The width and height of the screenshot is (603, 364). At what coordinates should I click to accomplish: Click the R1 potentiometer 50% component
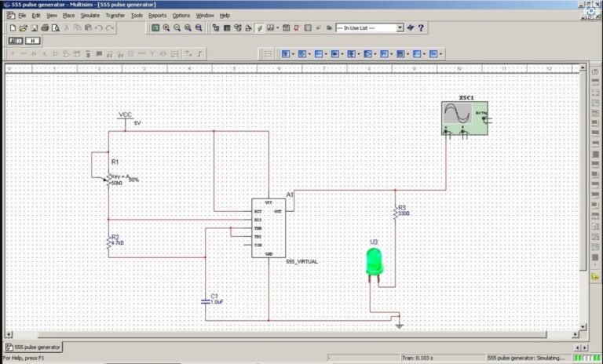click(x=109, y=179)
